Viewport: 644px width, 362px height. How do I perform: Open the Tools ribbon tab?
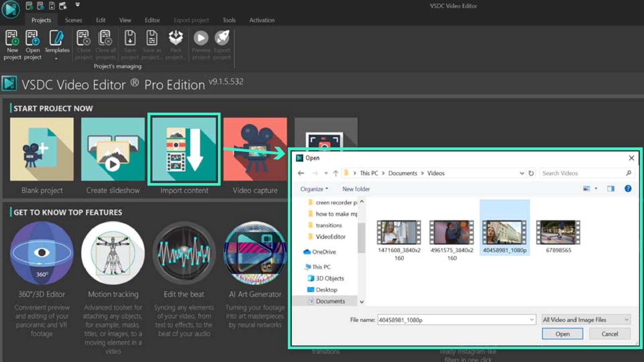[229, 20]
